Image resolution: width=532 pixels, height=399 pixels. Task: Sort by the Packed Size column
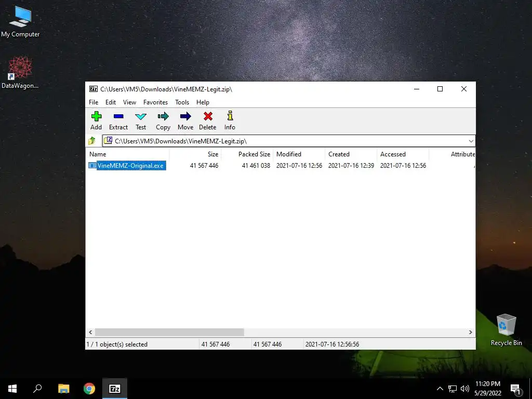(247, 154)
